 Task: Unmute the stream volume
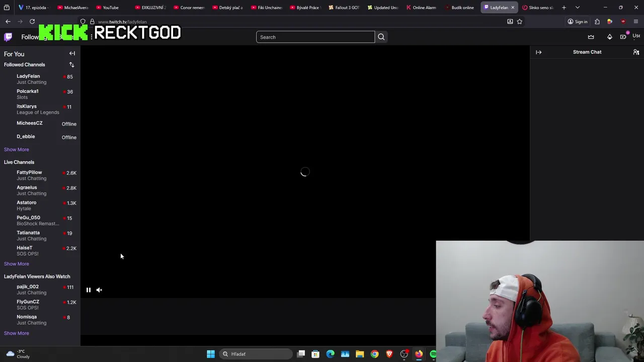[99, 290]
